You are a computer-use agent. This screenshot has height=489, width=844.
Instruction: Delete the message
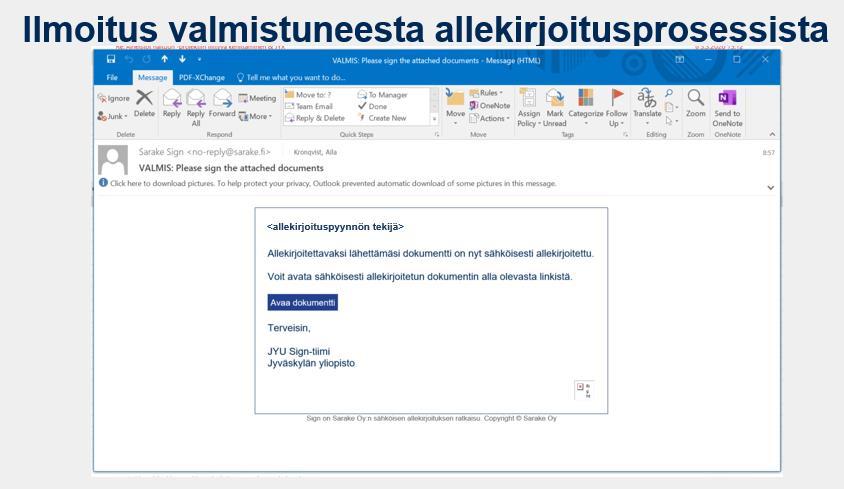(x=144, y=104)
